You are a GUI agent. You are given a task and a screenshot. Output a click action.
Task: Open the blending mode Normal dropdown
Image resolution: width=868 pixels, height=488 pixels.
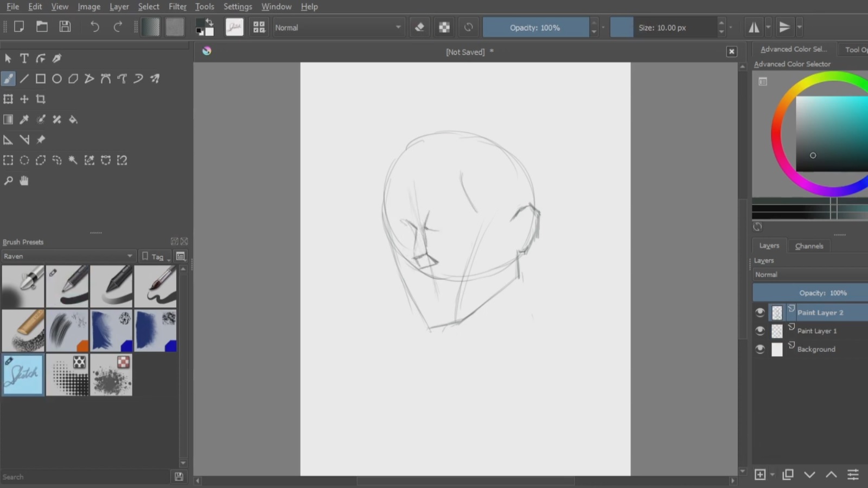(x=339, y=28)
